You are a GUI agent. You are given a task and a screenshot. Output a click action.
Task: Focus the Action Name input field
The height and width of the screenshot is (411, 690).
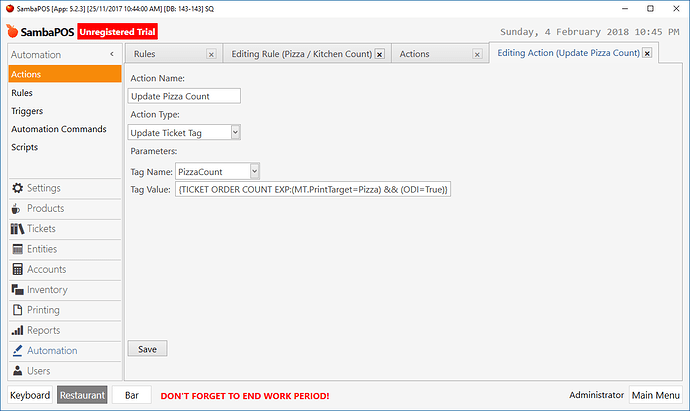tap(184, 96)
